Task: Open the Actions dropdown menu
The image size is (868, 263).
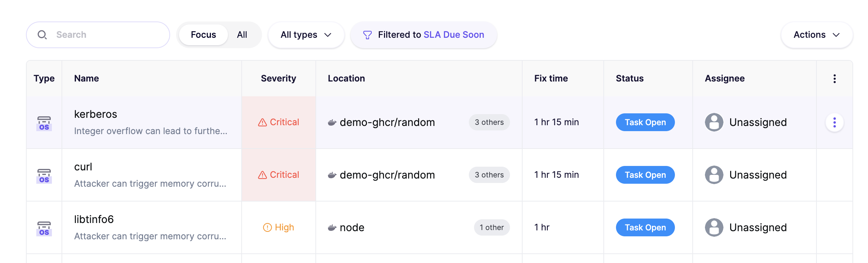Action: [816, 35]
